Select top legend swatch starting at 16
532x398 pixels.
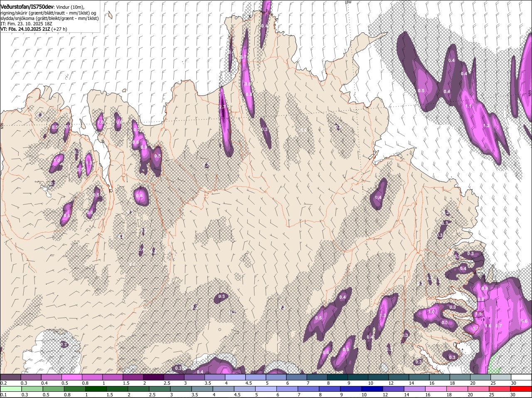point(440,377)
